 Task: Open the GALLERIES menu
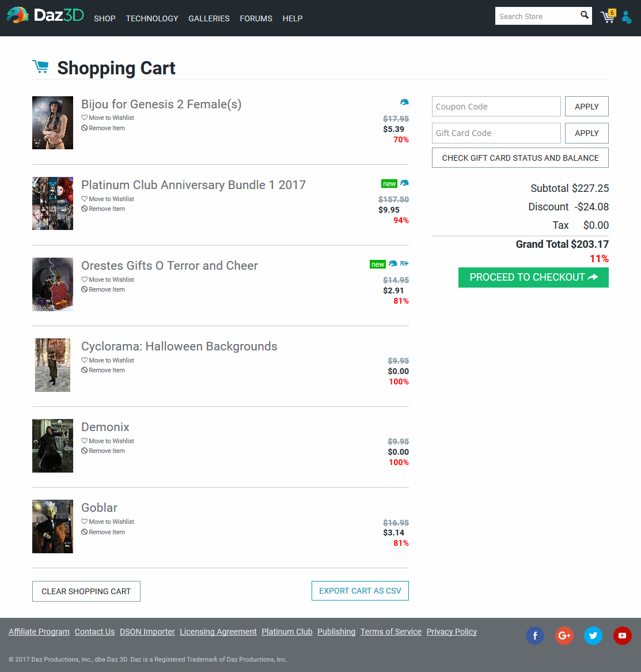pyautogui.click(x=209, y=18)
